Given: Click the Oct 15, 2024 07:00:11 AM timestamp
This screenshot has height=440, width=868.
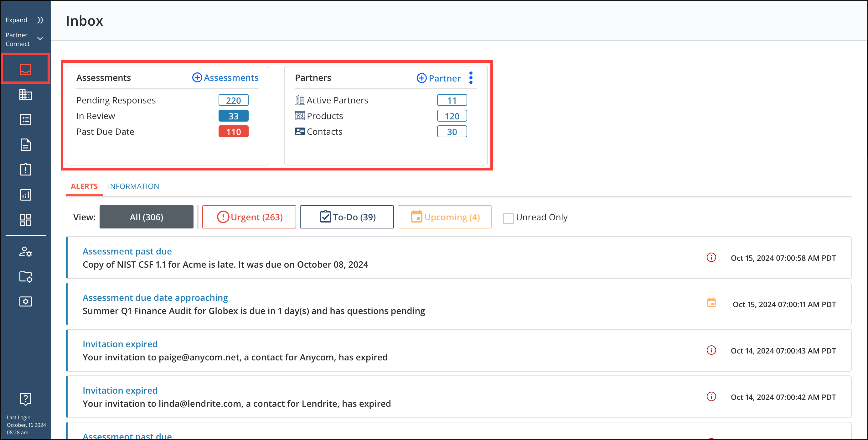Looking at the screenshot, I should tap(784, 305).
